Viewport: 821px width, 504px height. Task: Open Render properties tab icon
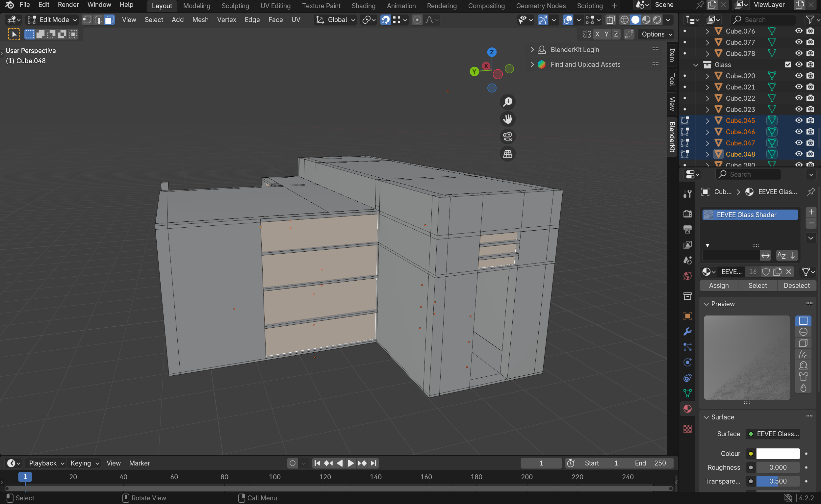687,213
